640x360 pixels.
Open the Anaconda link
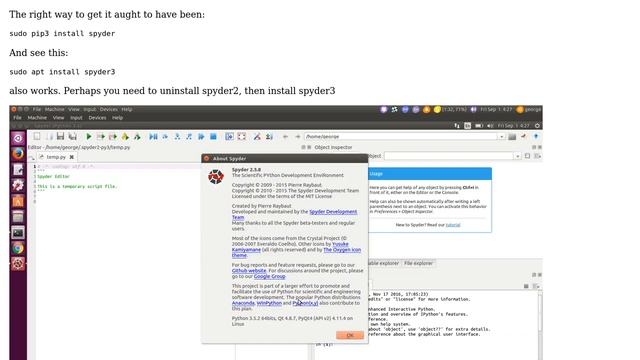(243, 303)
